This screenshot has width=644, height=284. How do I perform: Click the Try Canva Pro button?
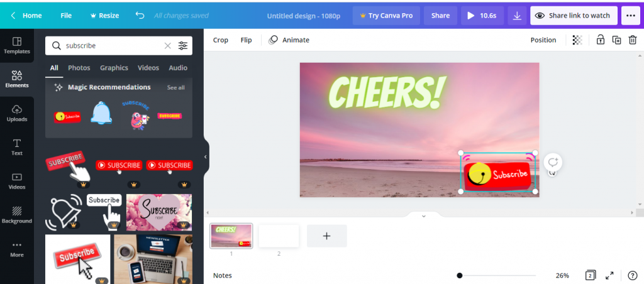(x=386, y=16)
